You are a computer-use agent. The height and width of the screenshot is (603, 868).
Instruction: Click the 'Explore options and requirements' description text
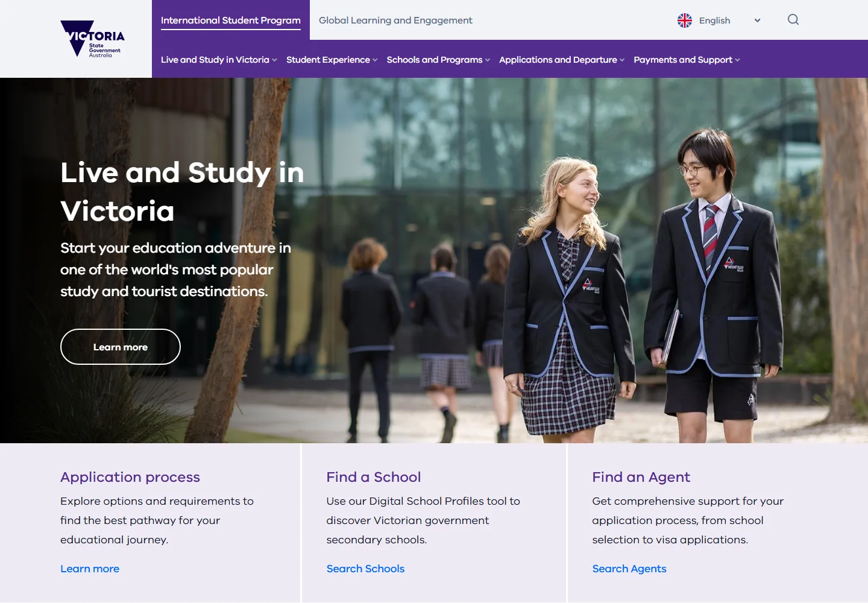pos(157,520)
